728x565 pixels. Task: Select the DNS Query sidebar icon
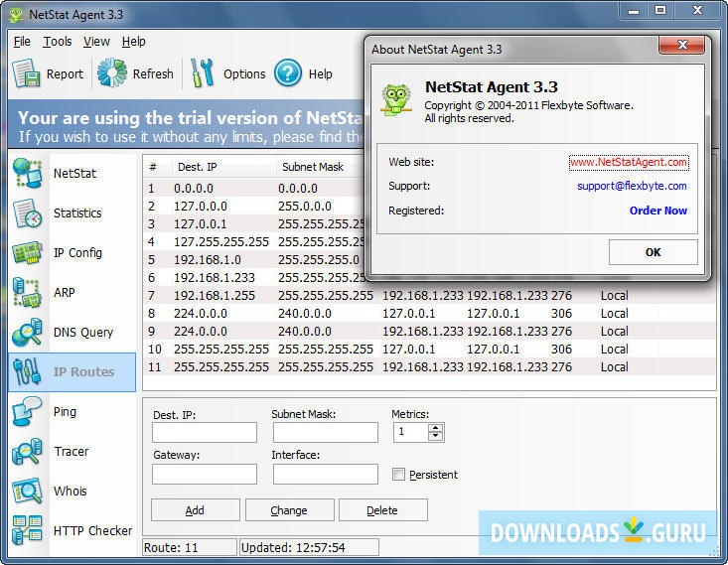pyautogui.click(x=28, y=333)
